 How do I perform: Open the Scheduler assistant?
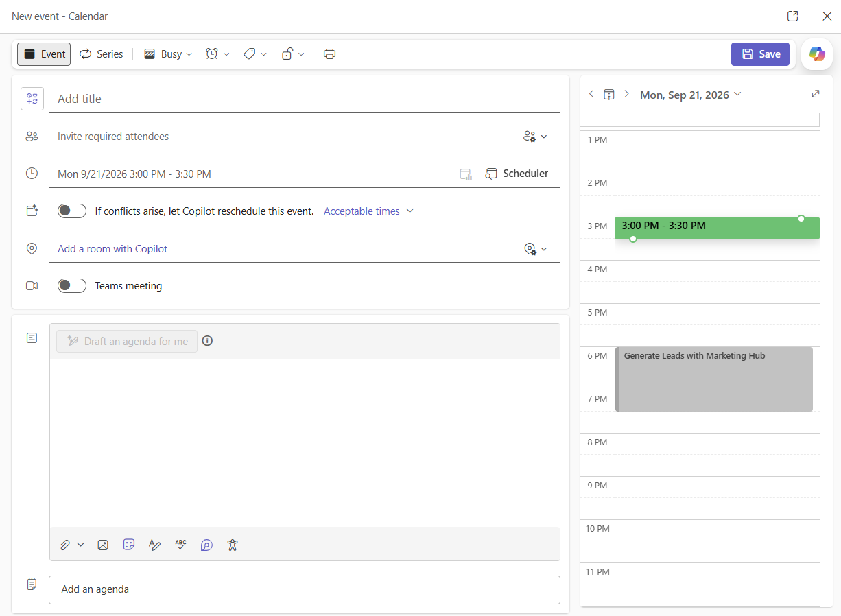tap(517, 174)
